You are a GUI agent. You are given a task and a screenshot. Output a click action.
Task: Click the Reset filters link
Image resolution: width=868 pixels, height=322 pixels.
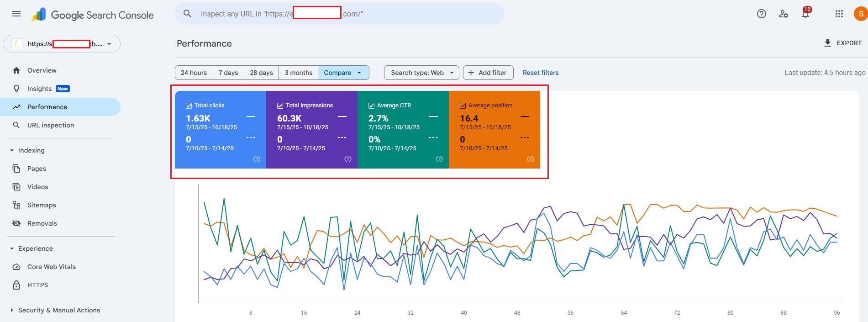[x=540, y=73]
